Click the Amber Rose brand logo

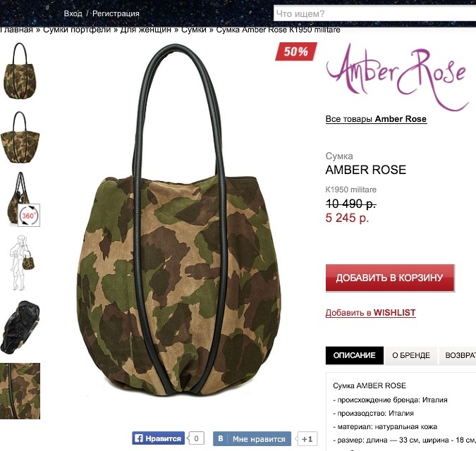point(398,76)
